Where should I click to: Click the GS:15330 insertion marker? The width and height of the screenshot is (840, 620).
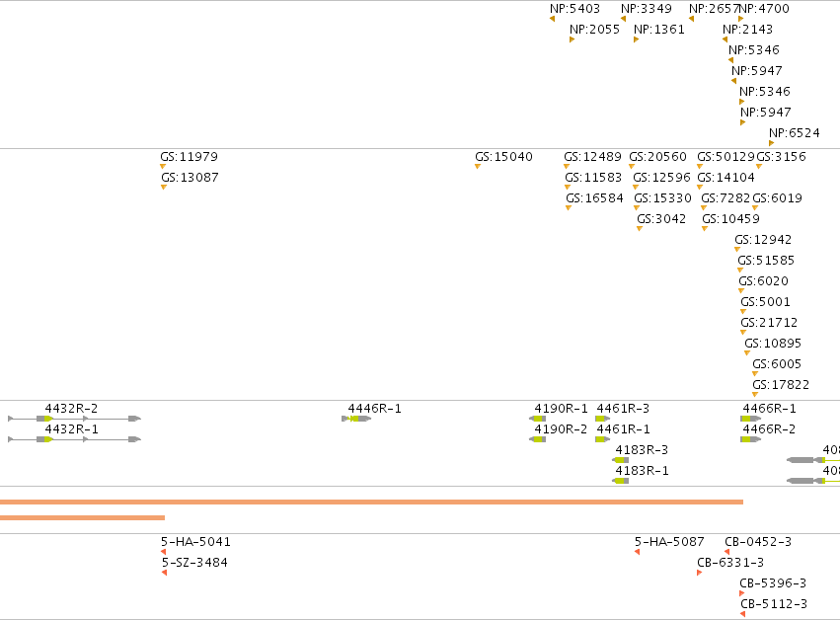coord(637,208)
